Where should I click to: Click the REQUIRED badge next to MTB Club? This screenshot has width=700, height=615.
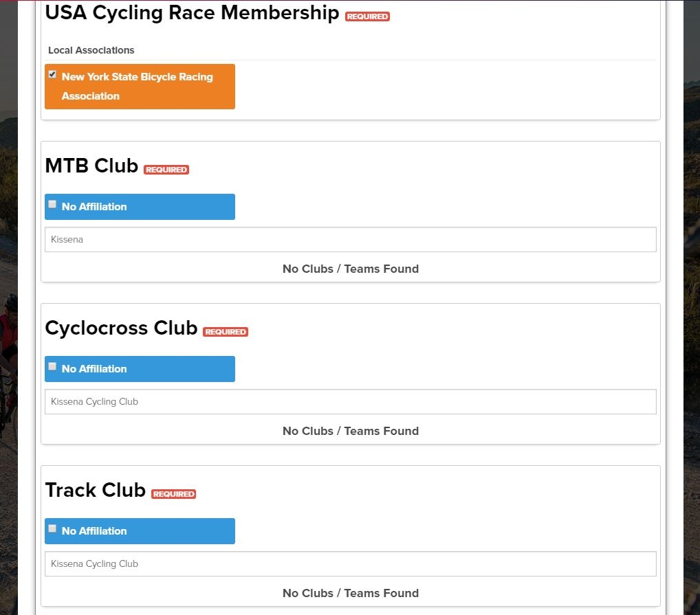(166, 170)
